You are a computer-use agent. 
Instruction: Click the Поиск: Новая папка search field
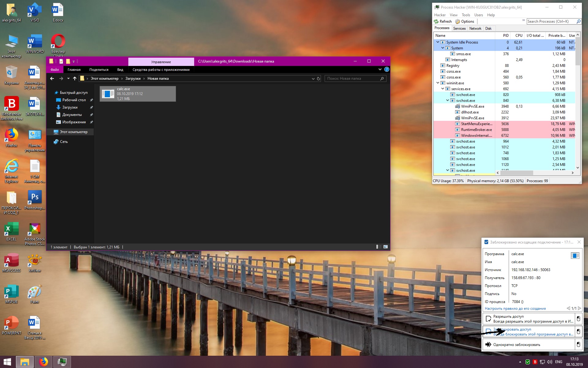352,79
